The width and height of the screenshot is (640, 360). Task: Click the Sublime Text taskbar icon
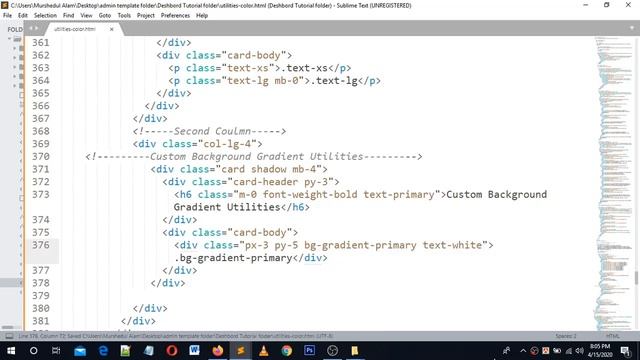[x=241, y=351]
